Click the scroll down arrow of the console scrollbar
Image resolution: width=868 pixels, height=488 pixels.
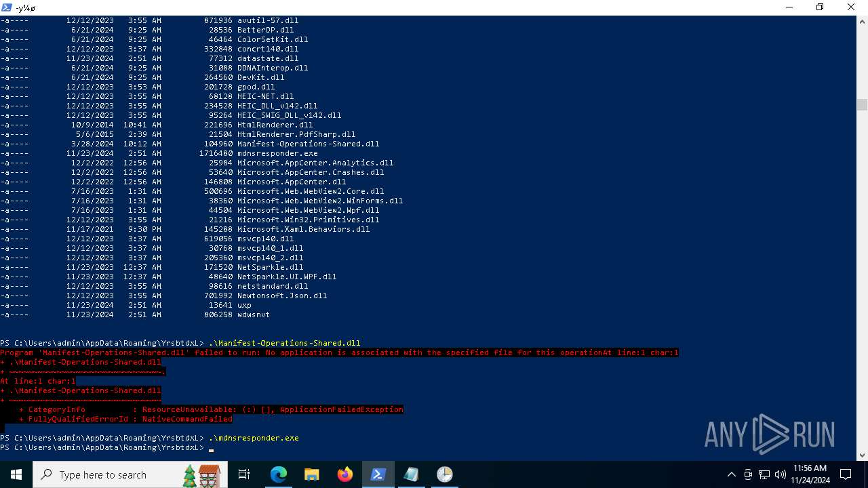coord(862,455)
